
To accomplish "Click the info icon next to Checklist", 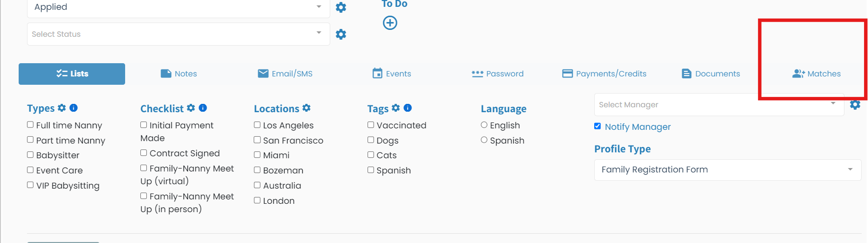I will 203,108.
